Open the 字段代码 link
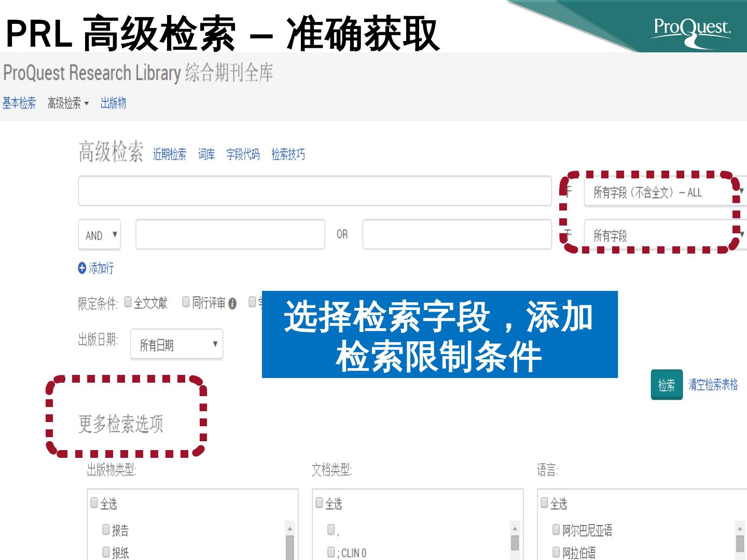This screenshot has height=560, width=747. [x=243, y=155]
